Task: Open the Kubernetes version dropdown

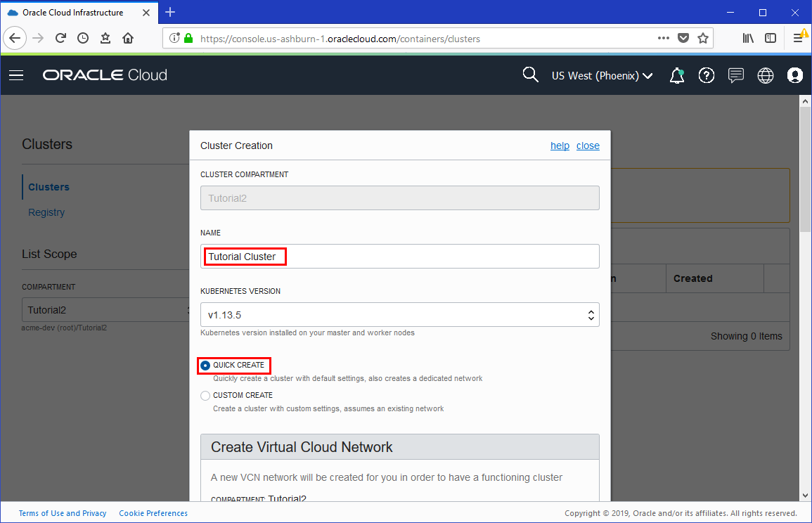Action: pyautogui.click(x=400, y=315)
